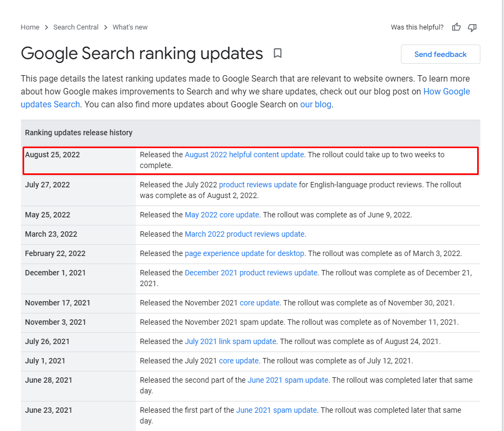Select the date 'June 28, 2021'
The image size is (504, 431).
(48, 380)
